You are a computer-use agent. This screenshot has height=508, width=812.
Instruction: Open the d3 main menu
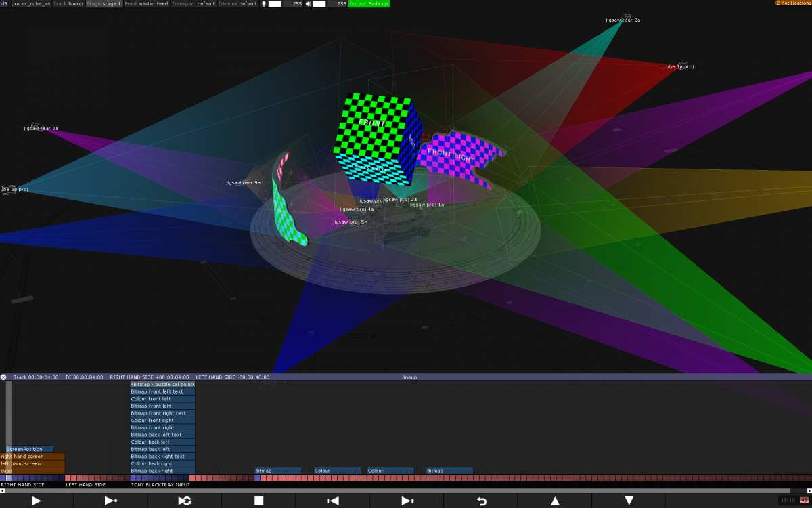[x=4, y=3]
